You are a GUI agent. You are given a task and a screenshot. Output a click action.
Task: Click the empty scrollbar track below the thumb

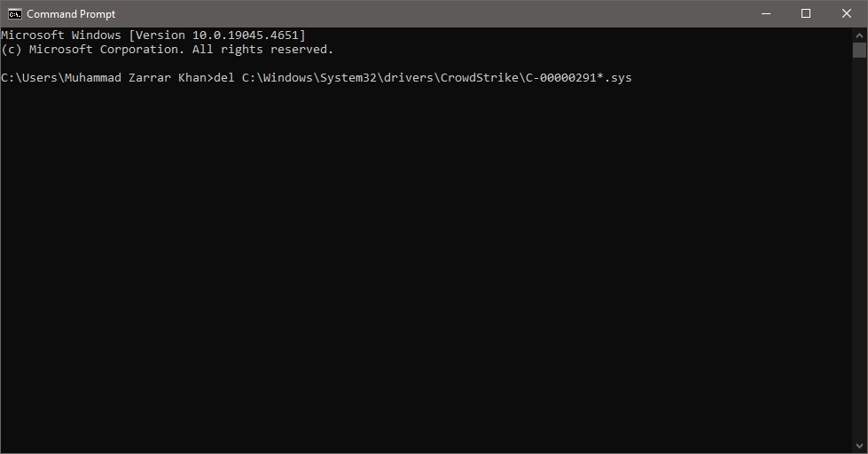(859, 248)
